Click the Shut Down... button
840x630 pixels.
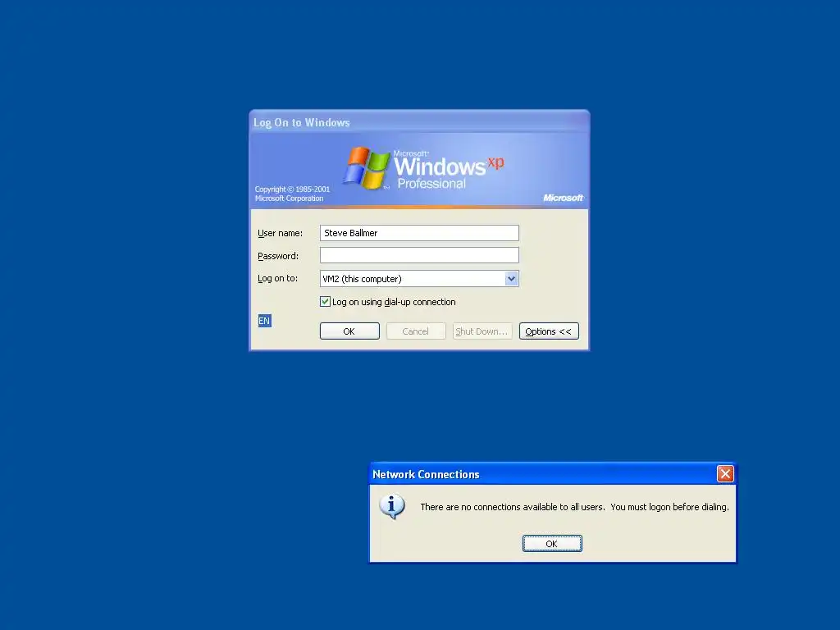coord(482,331)
